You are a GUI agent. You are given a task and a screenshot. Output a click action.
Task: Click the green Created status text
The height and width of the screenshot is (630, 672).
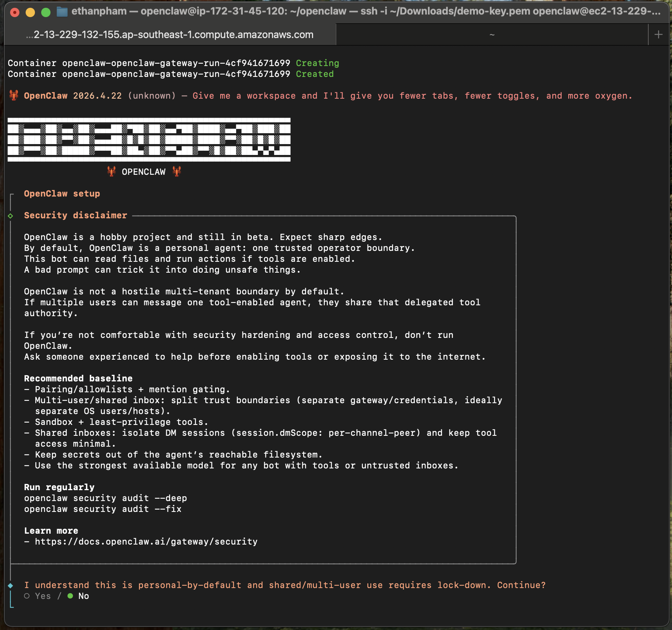click(x=314, y=73)
